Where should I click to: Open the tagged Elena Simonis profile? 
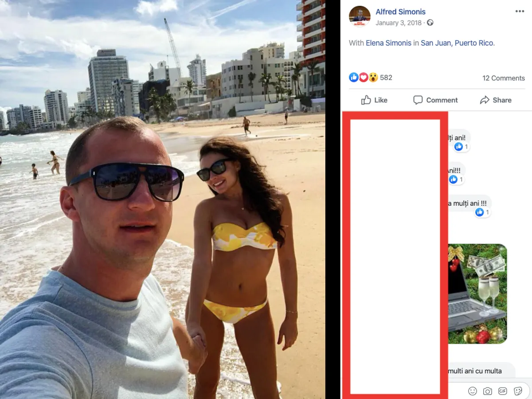[x=388, y=43]
